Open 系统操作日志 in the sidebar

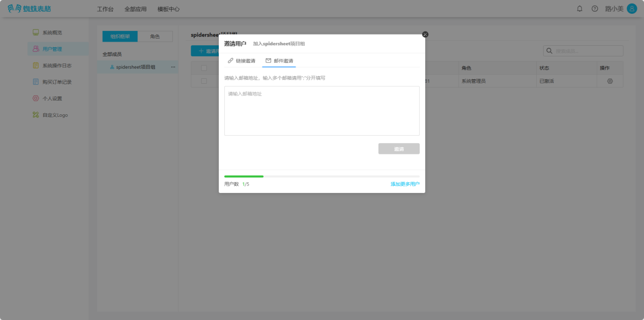pyautogui.click(x=56, y=66)
